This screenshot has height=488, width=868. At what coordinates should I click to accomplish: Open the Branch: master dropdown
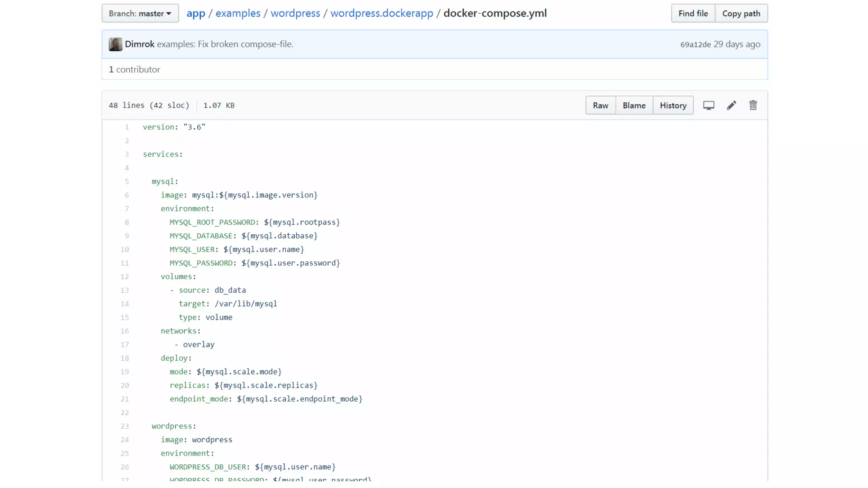[x=140, y=13]
